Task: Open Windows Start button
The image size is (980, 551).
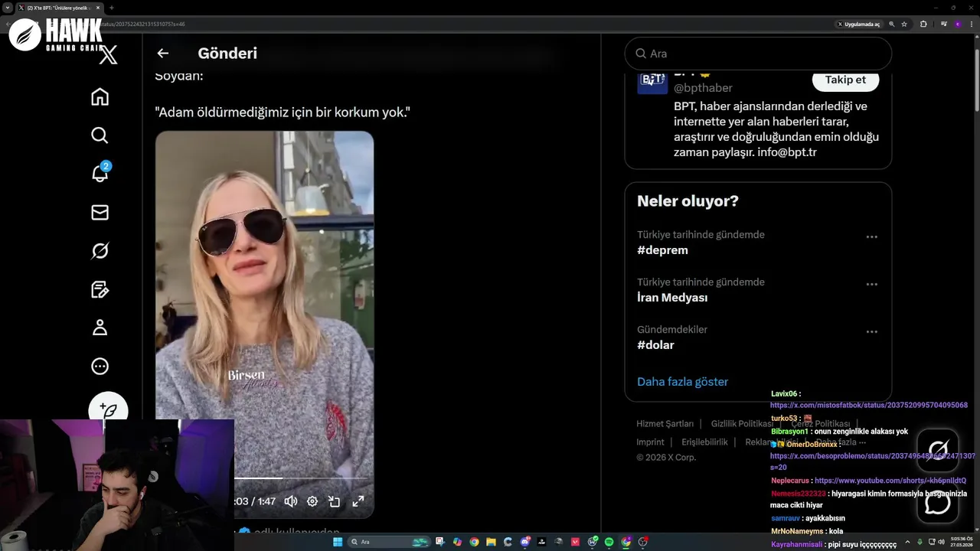Action: point(338,542)
